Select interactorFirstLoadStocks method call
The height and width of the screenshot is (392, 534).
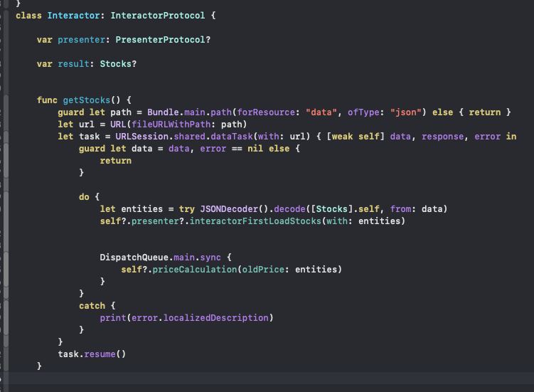point(255,221)
